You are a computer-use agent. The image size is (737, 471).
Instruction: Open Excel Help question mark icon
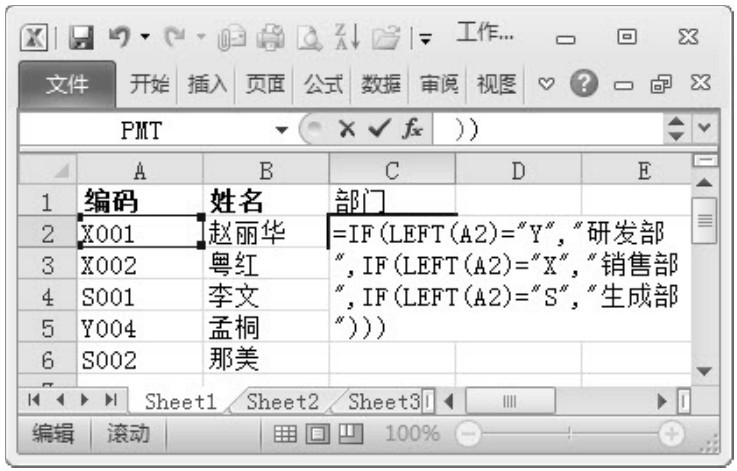[584, 84]
